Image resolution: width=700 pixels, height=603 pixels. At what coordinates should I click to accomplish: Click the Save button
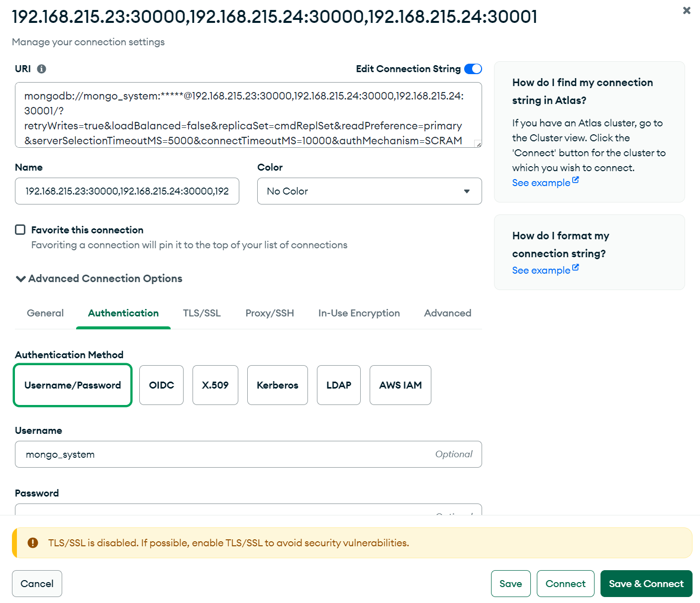tap(511, 584)
